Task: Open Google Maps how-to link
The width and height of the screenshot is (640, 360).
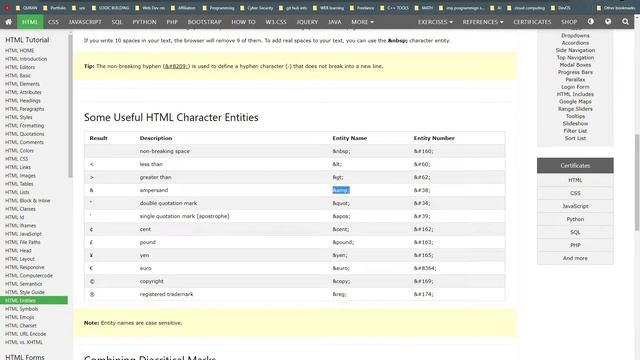Action: point(575,102)
